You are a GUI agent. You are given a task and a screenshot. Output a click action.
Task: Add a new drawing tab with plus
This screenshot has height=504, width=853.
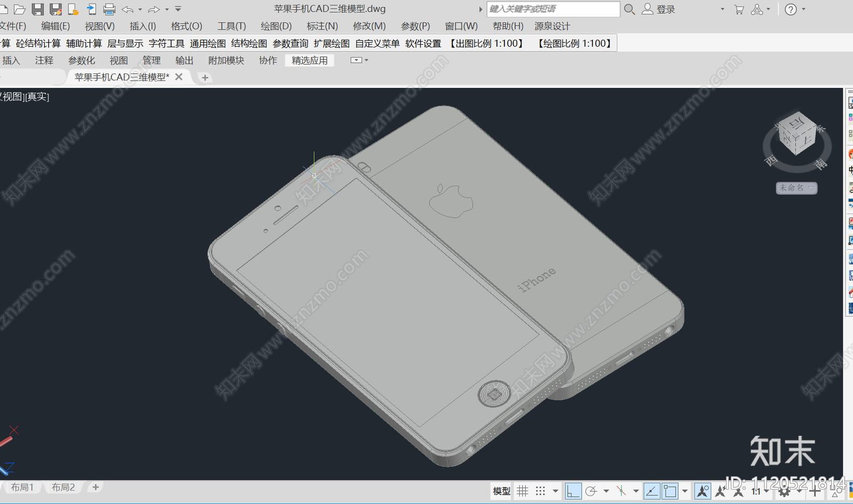pyautogui.click(x=205, y=78)
